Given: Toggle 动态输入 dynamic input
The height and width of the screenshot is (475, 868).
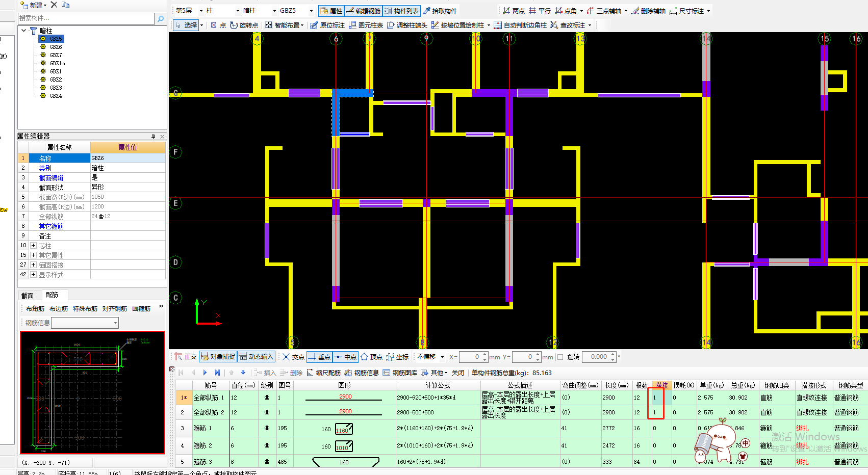Looking at the screenshot, I should coord(256,357).
